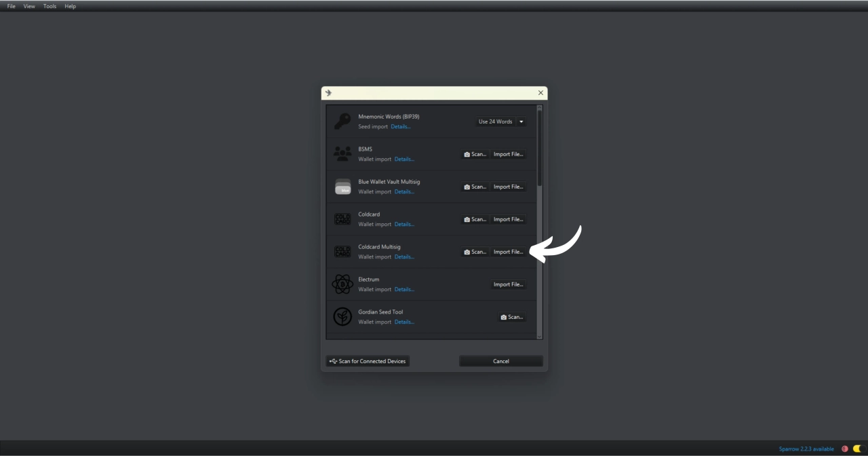The height and width of the screenshot is (456, 868).
Task: Click the import list vertical scrollbar thumb
Action: 540,148
